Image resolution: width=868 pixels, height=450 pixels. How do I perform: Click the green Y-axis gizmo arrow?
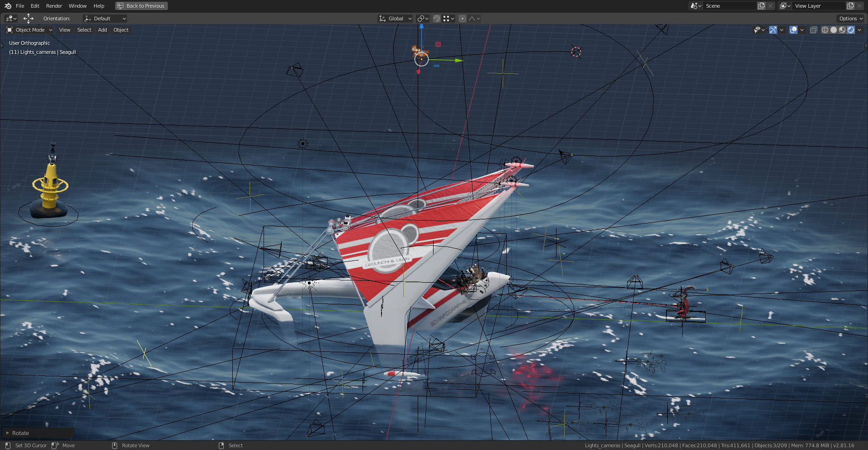pyautogui.click(x=459, y=60)
